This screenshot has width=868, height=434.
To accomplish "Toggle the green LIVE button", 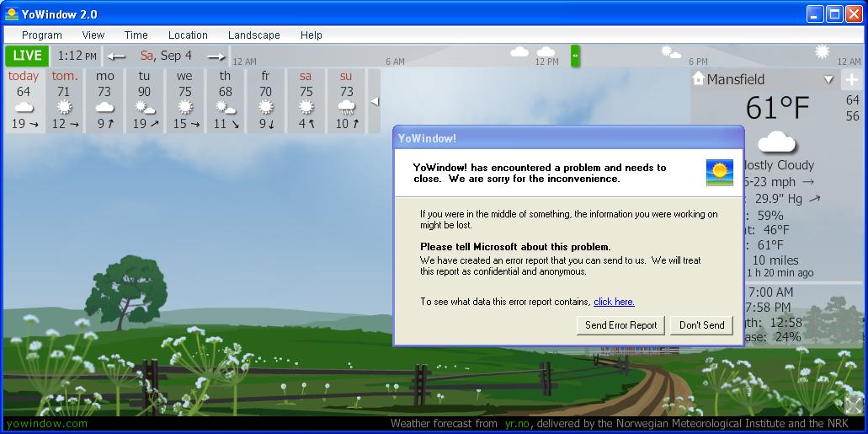I will (27, 56).
